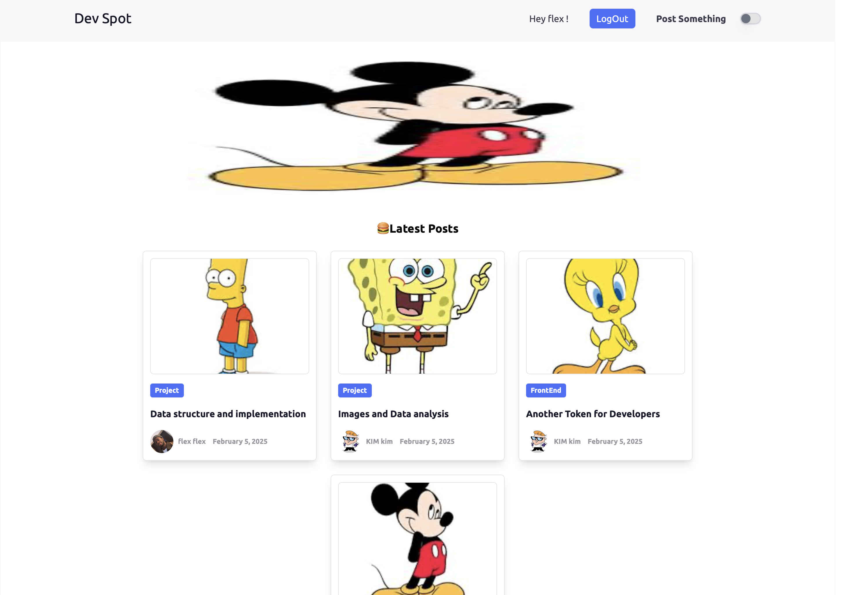868x595 pixels.
Task: Open Images and Data analysis title
Action: pos(393,414)
